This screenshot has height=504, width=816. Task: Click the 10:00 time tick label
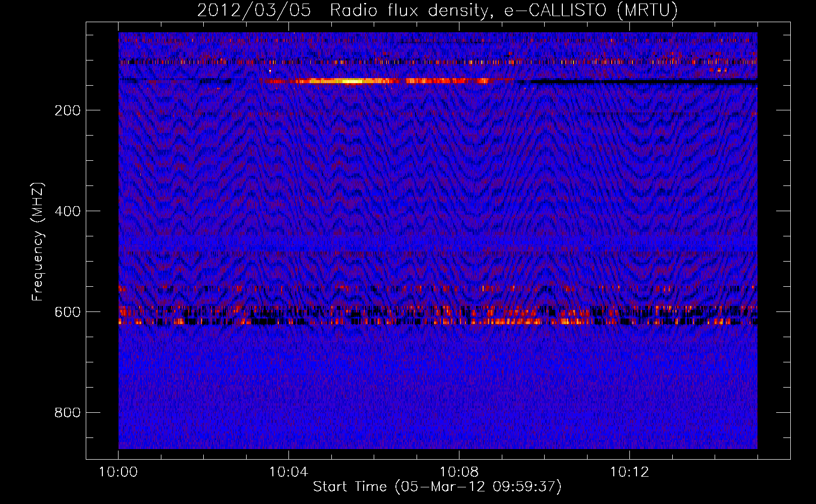point(118,472)
